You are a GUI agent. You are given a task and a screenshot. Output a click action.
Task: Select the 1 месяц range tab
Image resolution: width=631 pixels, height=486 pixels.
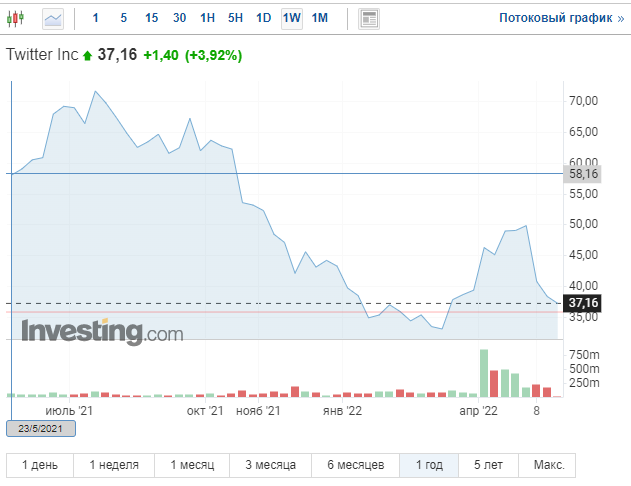pos(192,465)
